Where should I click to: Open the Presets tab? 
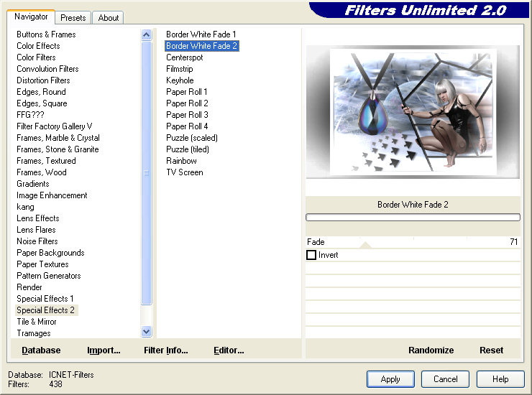click(x=73, y=18)
